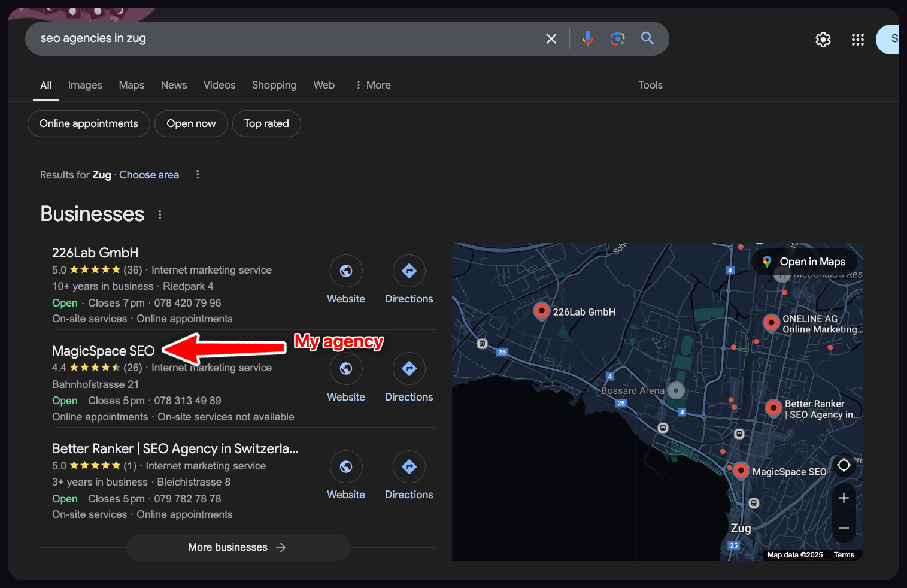Enable the Open now filter

tap(191, 123)
